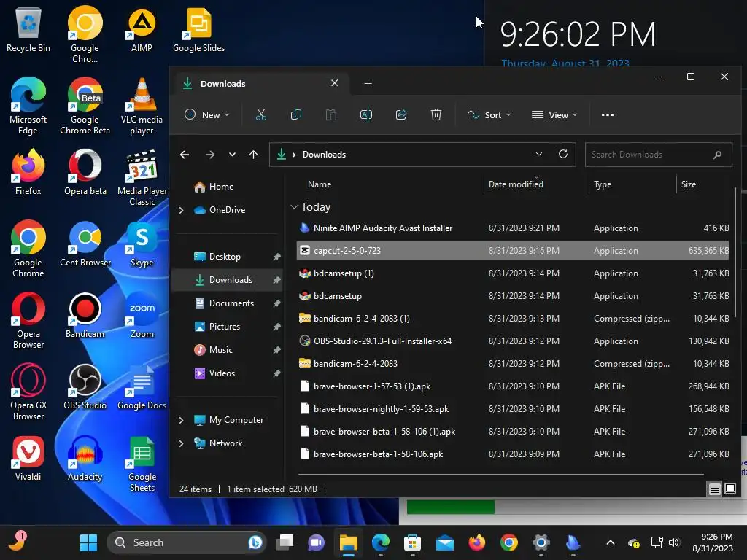Viewport: 747px width, 560px height.
Task: Select Google Sheets desktop icon
Action: (142, 464)
